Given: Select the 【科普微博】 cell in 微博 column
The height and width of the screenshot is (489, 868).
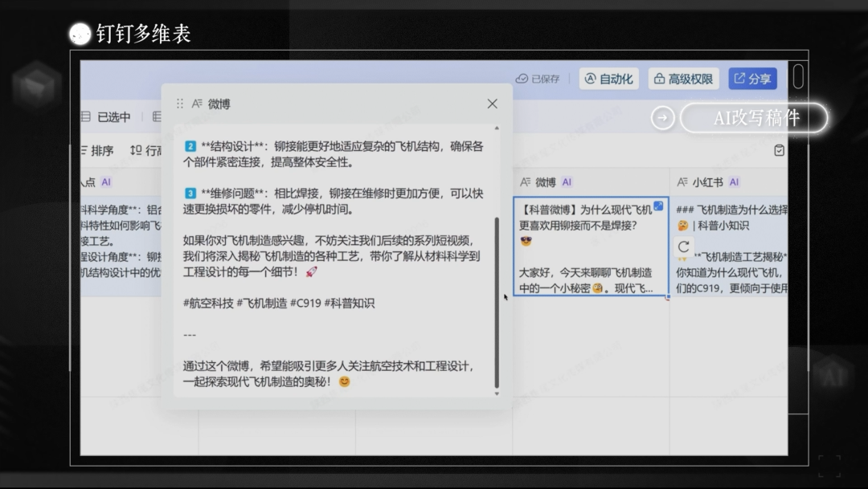Looking at the screenshot, I should pyautogui.click(x=591, y=247).
